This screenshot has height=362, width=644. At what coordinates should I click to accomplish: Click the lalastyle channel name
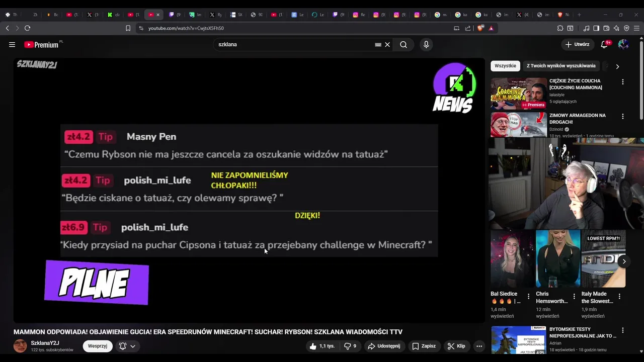557,95
